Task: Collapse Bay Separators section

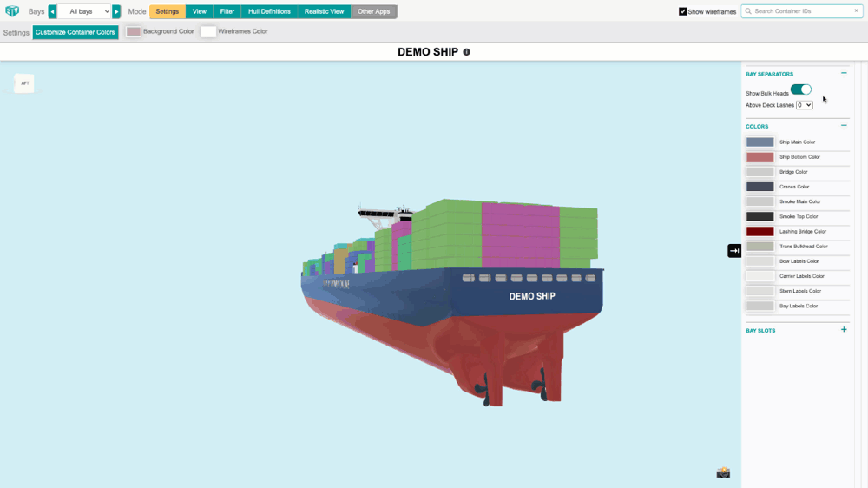Action: tap(844, 73)
